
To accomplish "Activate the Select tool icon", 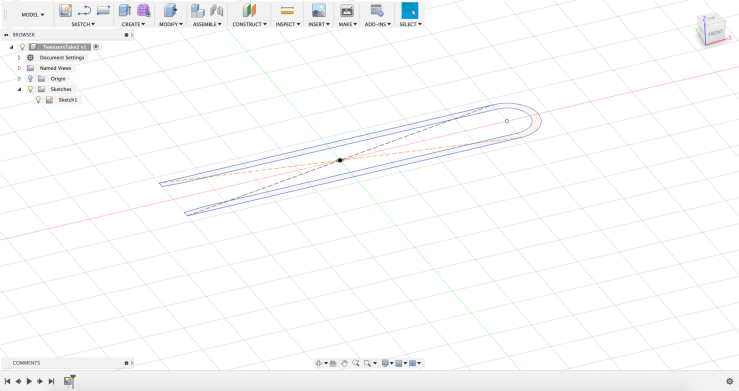I will click(410, 10).
